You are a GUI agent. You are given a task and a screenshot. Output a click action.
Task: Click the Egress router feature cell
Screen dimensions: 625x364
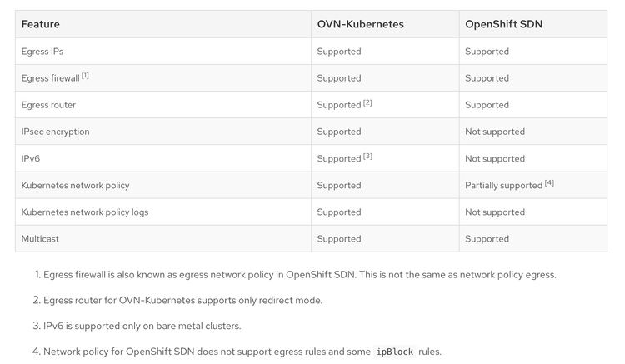(48, 105)
